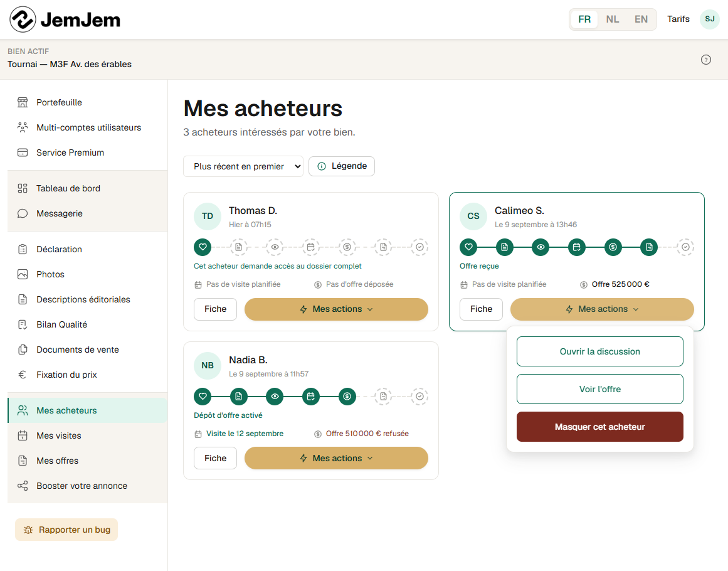Viewport: 728px width, 571px height.
Task: Click Thomas D.'s checkmark final step icon
Action: [x=419, y=247]
